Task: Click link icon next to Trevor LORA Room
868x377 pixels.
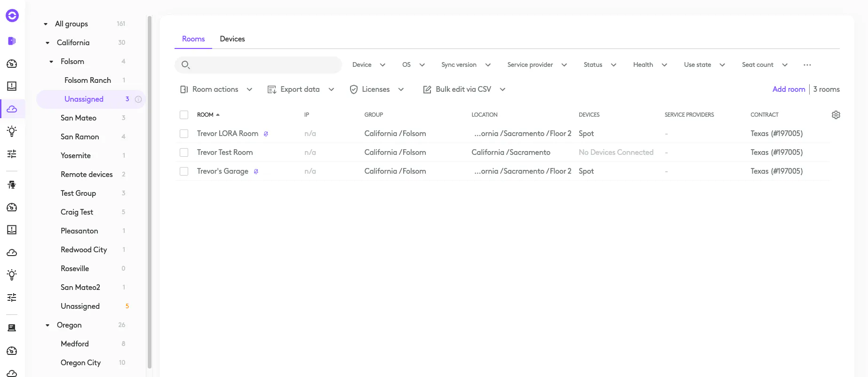Action: 266,134
